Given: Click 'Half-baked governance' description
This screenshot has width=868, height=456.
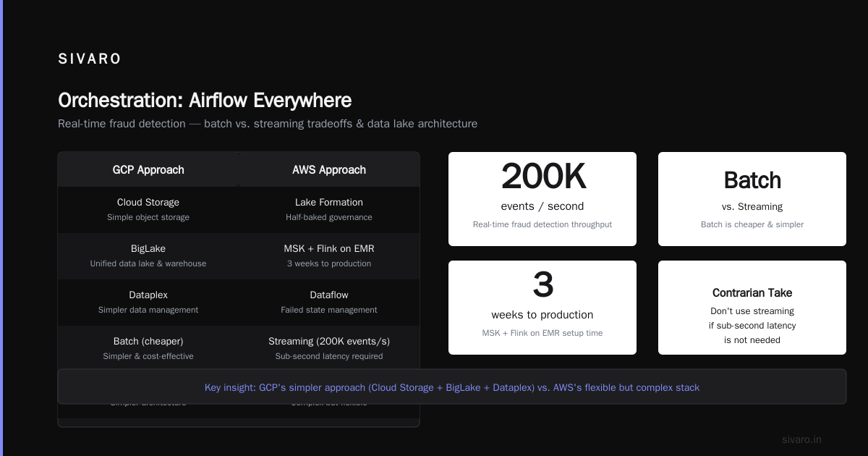Looking at the screenshot, I should [329, 217].
